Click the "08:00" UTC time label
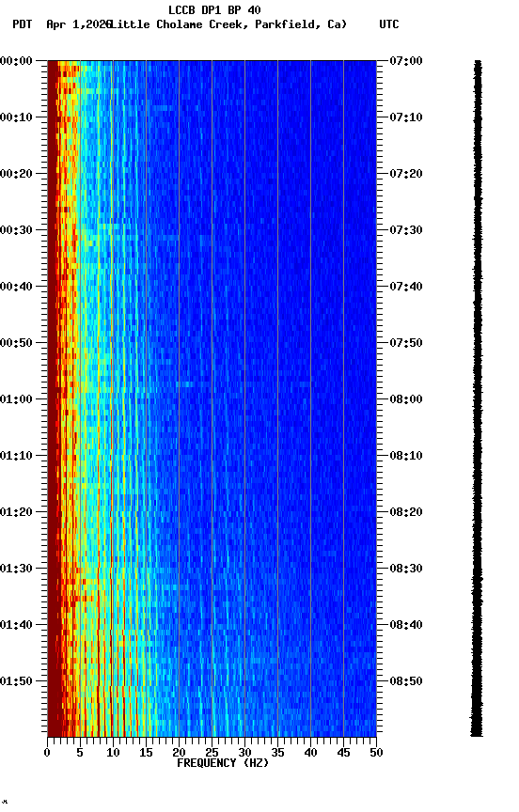 (406, 399)
